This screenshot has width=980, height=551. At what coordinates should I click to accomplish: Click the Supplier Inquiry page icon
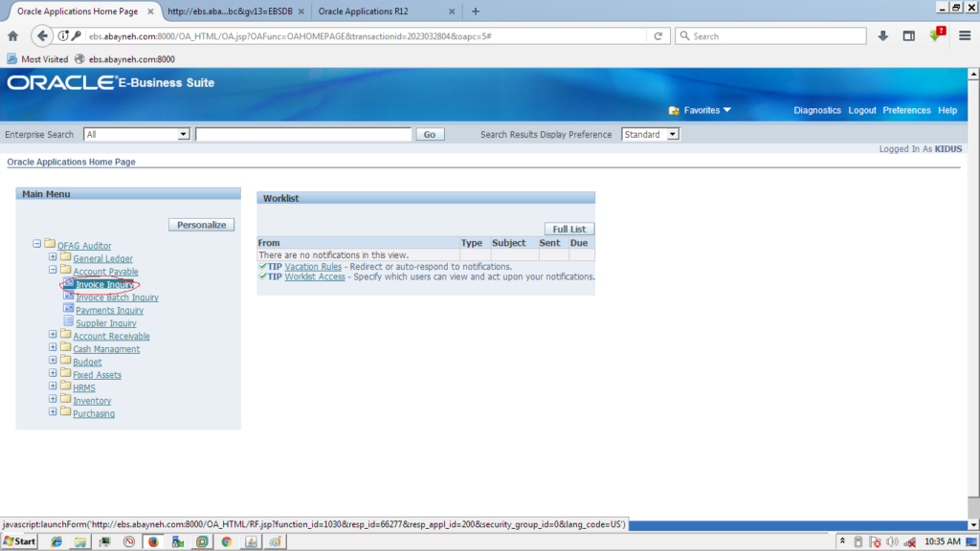point(69,321)
